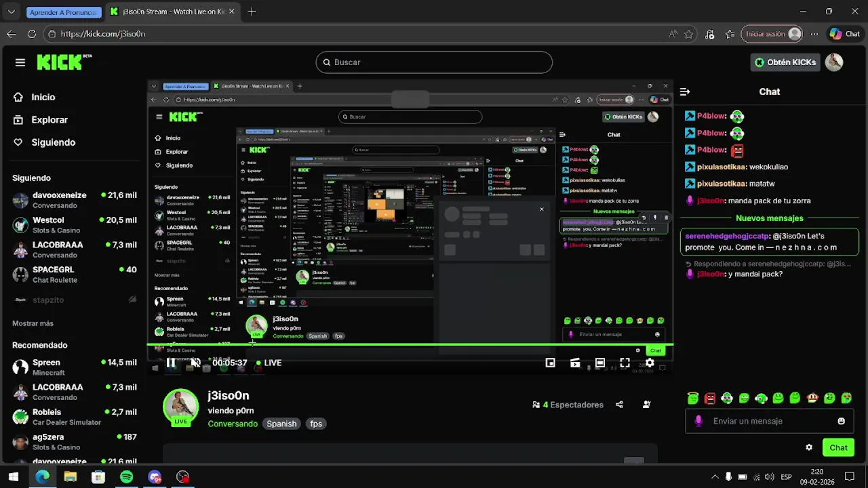Open the chat settings gear
The width and height of the screenshot is (868, 488).
click(x=809, y=447)
